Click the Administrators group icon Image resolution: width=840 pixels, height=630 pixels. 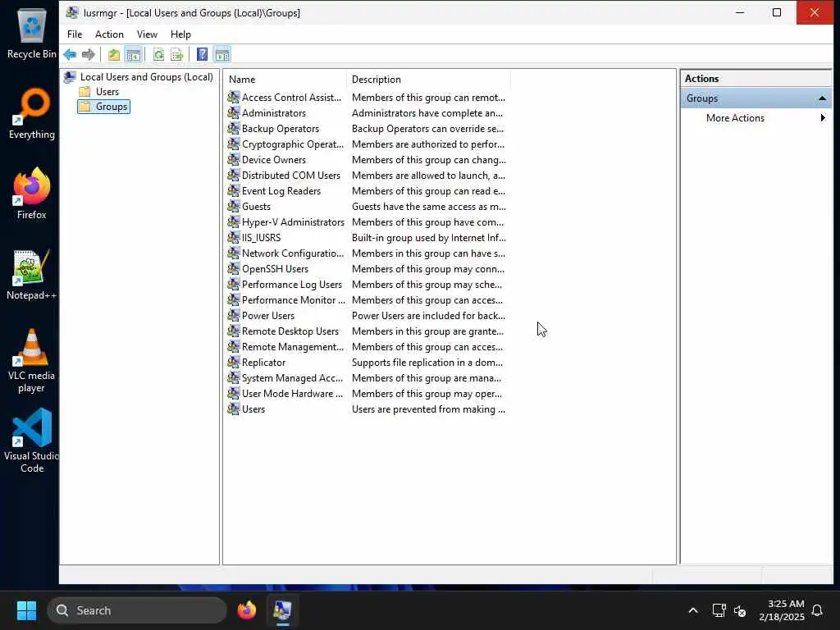pos(233,112)
